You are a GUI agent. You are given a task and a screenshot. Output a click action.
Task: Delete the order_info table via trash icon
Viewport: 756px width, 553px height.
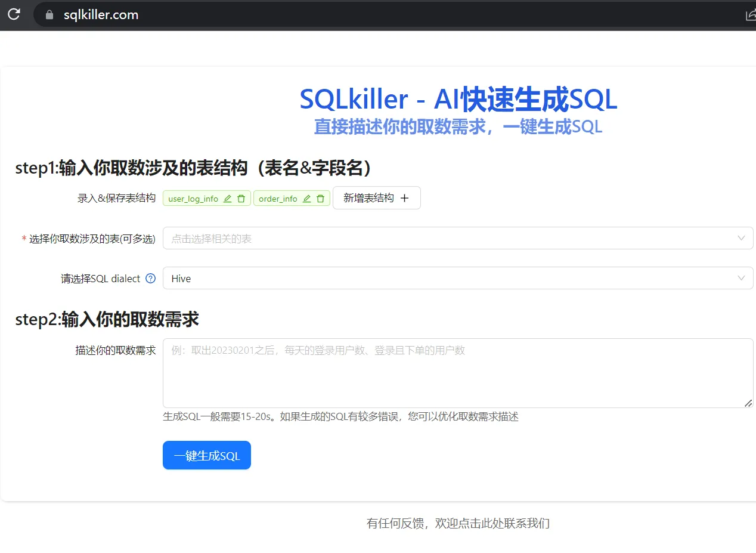tap(320, 199)
